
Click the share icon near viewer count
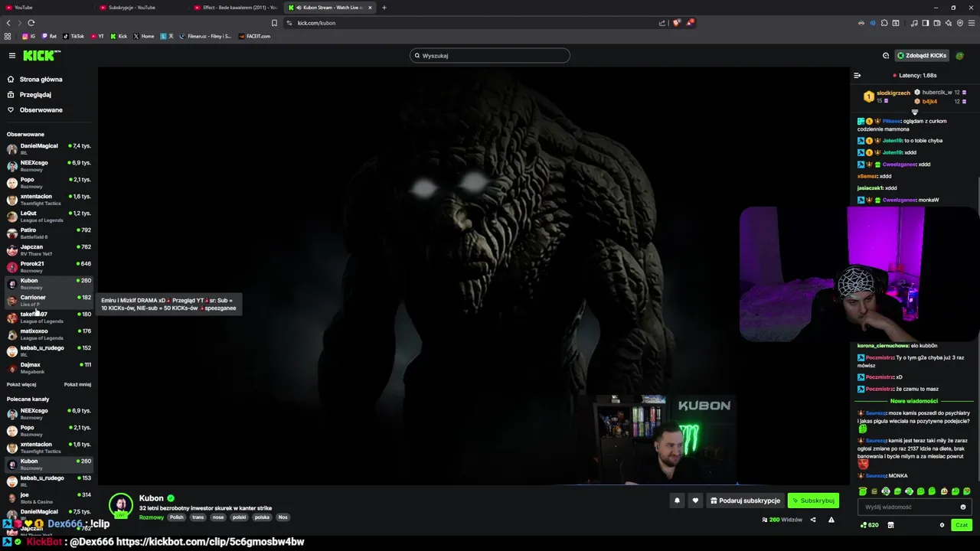(813, 520)
